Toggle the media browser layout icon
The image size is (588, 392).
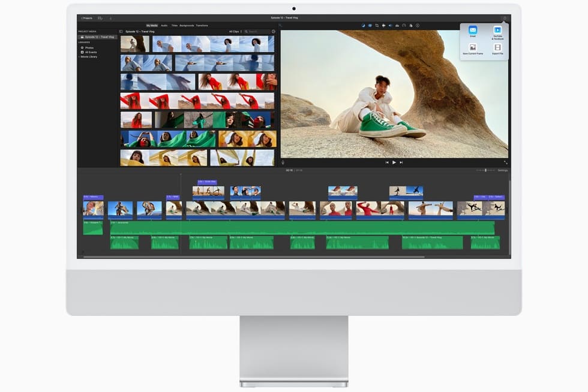(100, 18)
